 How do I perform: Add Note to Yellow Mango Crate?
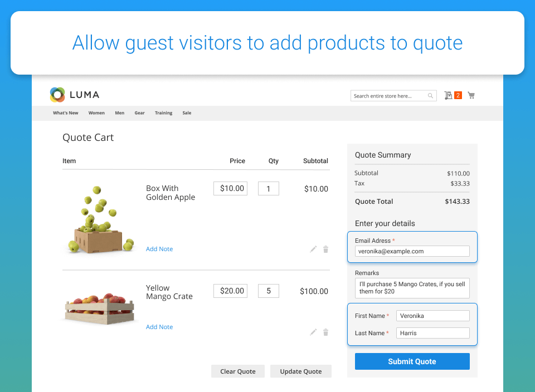pyautogui.click(x=159, y=327)
